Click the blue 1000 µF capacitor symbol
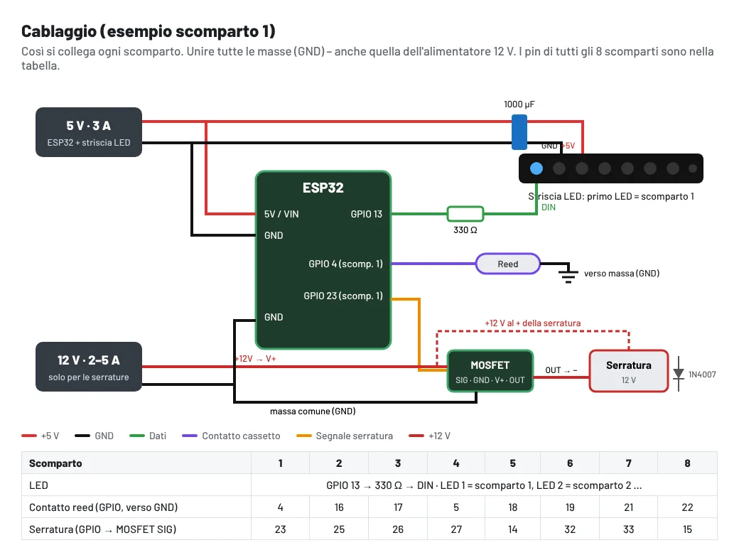 click(519, 132)
